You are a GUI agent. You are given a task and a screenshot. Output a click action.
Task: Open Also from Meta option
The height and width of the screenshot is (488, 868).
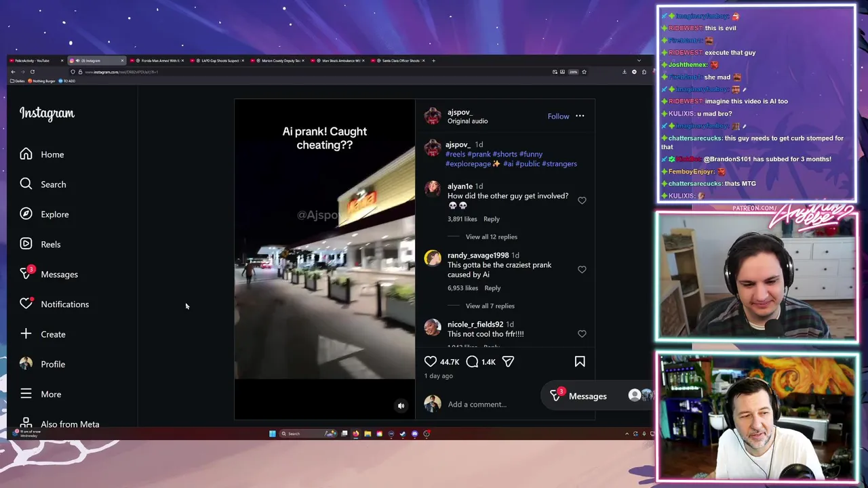point(60,424)
